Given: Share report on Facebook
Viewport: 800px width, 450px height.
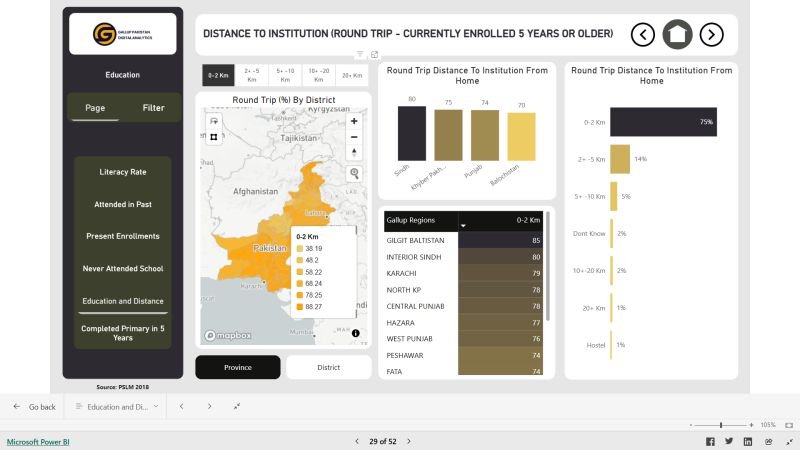Looking at the screenshot, I should (710, 441).
